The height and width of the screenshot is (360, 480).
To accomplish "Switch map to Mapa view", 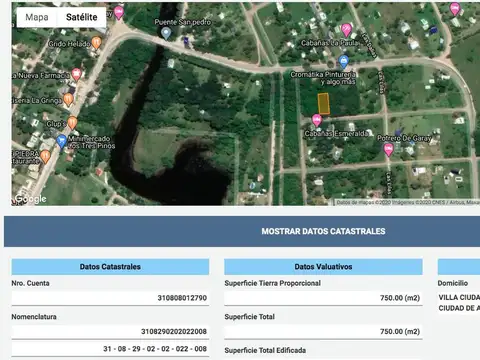I will (x=37, y=17).
